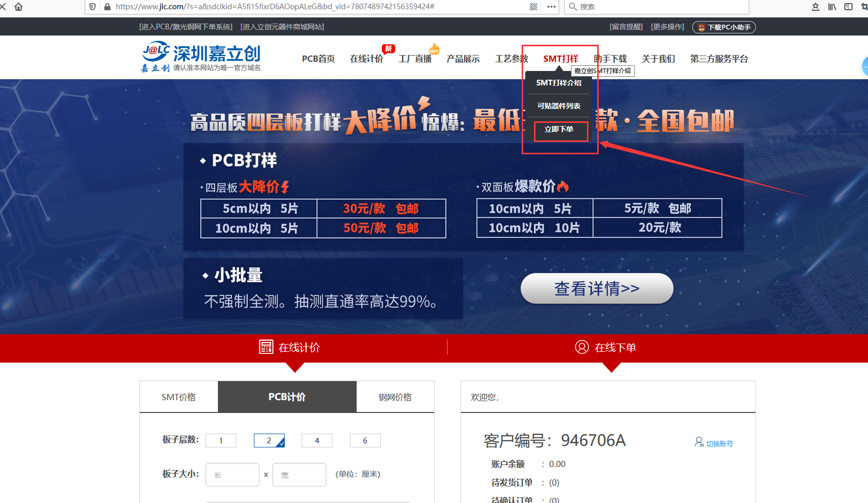Expand the 更多操作 options
This screenshot has height=503, width=868.
[x=667, y=27]
